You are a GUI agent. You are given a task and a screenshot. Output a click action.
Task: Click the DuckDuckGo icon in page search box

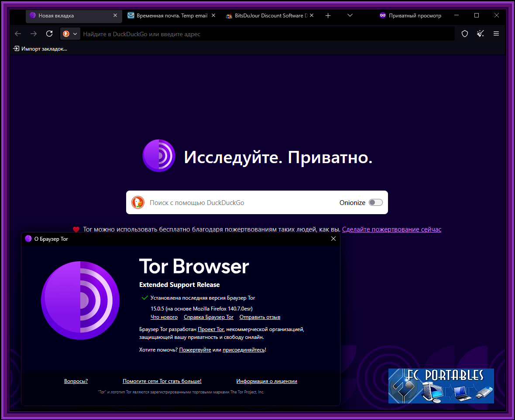(138, 202)
